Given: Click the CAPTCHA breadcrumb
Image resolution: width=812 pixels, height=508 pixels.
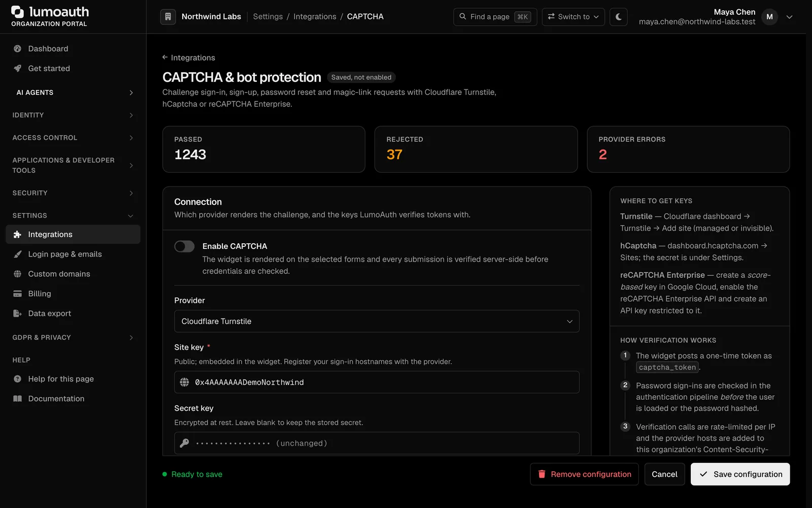Looking at the screenshot, I should (365, 17).
